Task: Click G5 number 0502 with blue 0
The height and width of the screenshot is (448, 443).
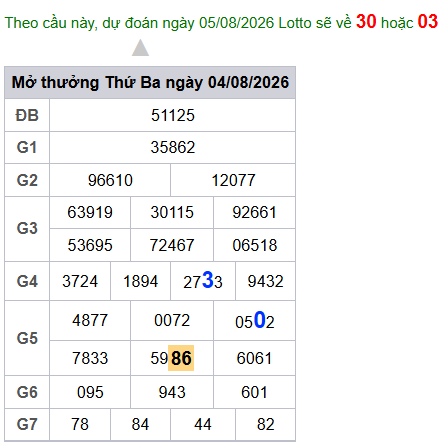Action: click(x=255, y=321)
